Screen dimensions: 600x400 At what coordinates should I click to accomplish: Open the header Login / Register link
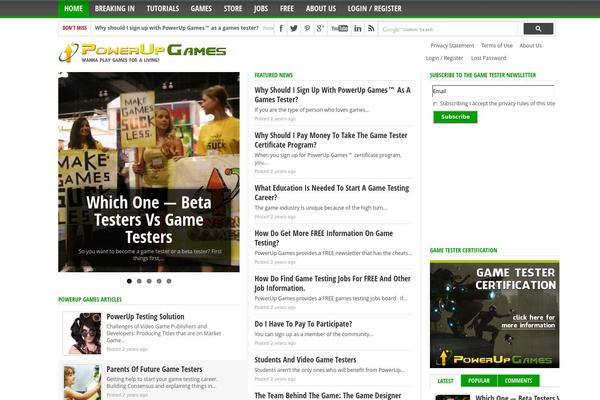pos(444,58)
